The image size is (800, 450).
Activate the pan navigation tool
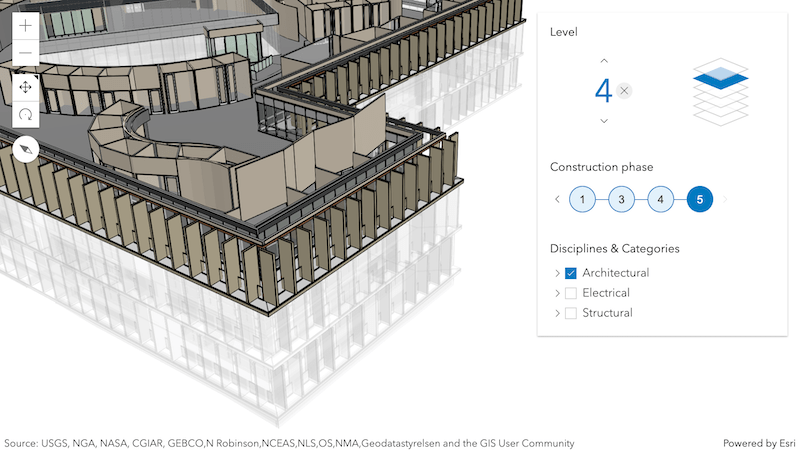pos(26,87)
